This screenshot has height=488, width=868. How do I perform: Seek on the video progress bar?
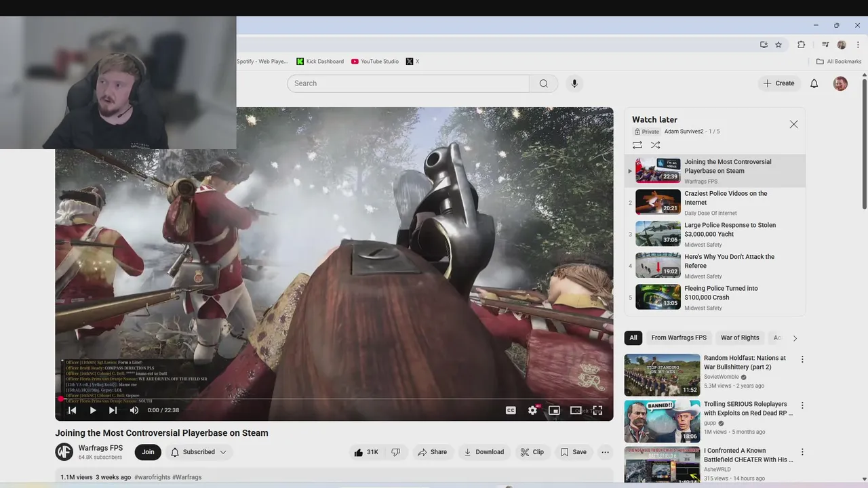[334, 399]
